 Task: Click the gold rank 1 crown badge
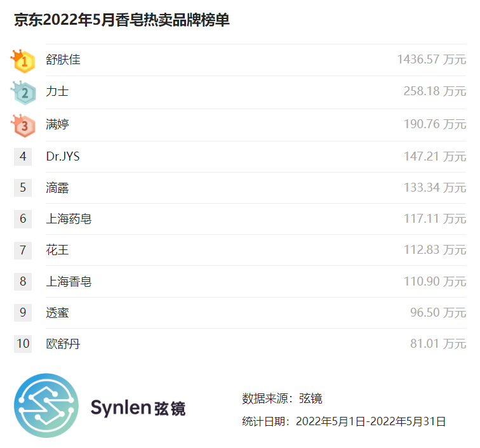pos(23,61)
